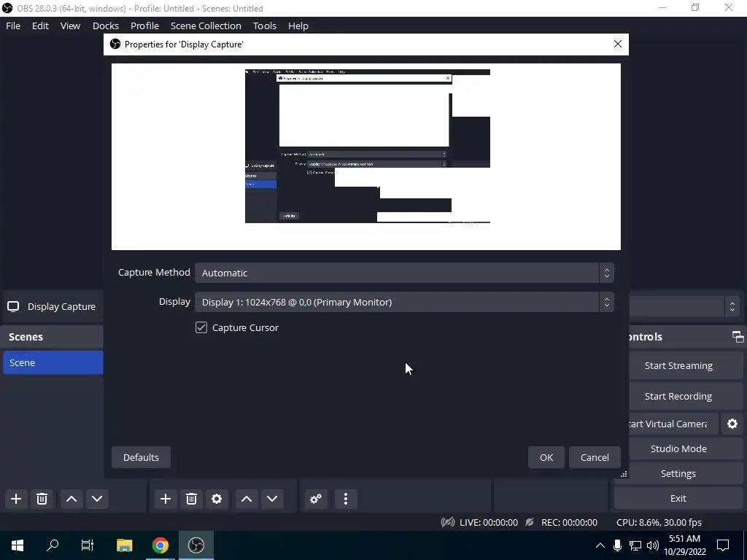Click the REC: 00:00:00 status

569,522
